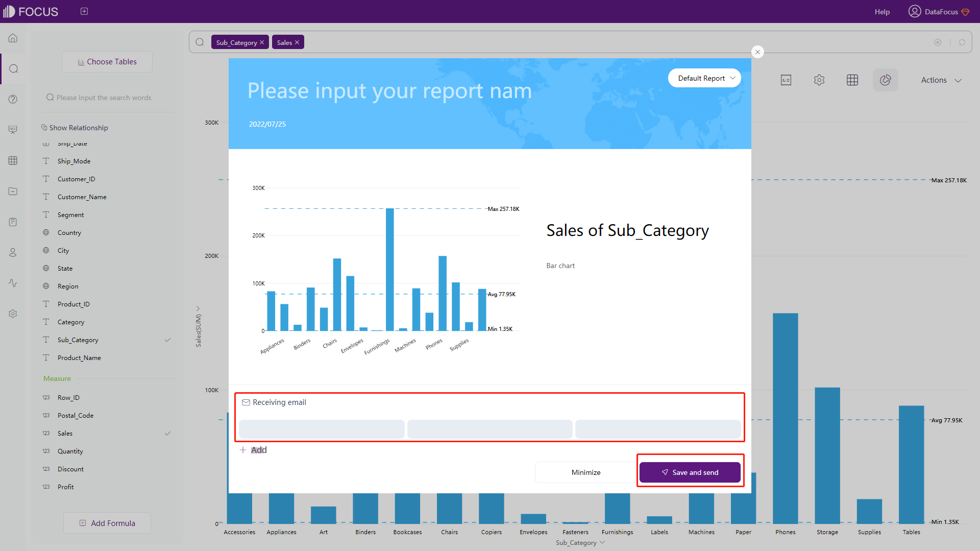This screenshot has height=551, width=980.
Task: Open the question-mark help icon in sidebar
Action: click(x=13, y=100)
